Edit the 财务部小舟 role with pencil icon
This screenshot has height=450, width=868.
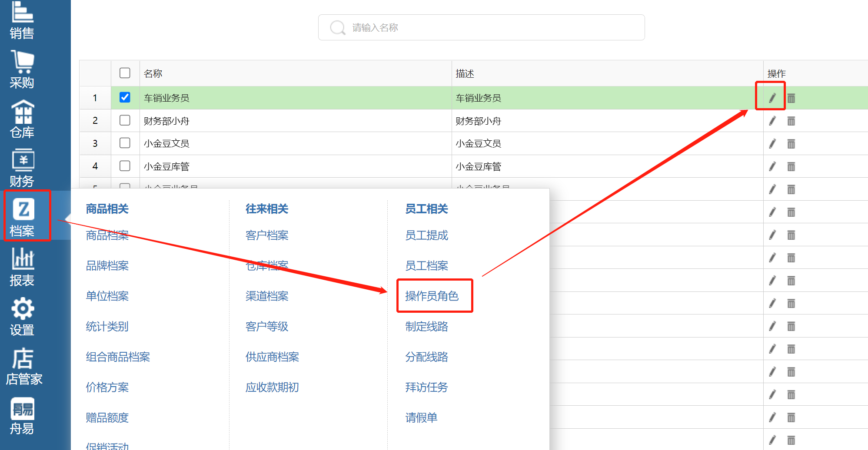tap(772, 121)
